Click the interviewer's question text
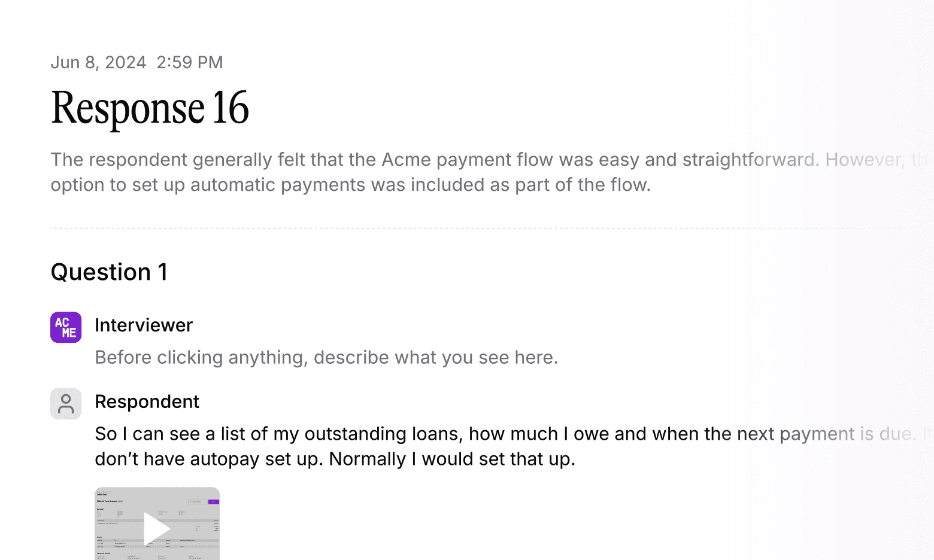The image size is (934, 560). click(x=326, y=357)
